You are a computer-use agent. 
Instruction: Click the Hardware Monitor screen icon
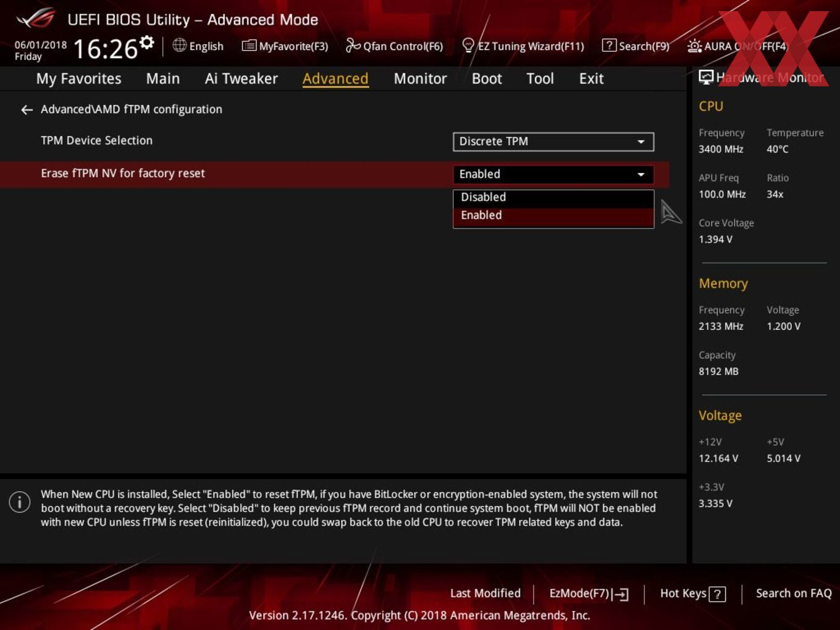(x=706, y=77)
